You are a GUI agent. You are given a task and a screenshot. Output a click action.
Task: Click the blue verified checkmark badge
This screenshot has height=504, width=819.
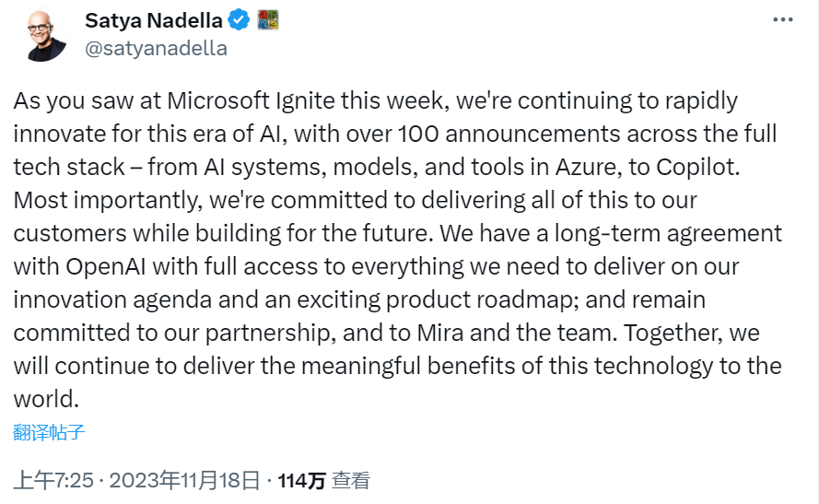pos(240,19)
